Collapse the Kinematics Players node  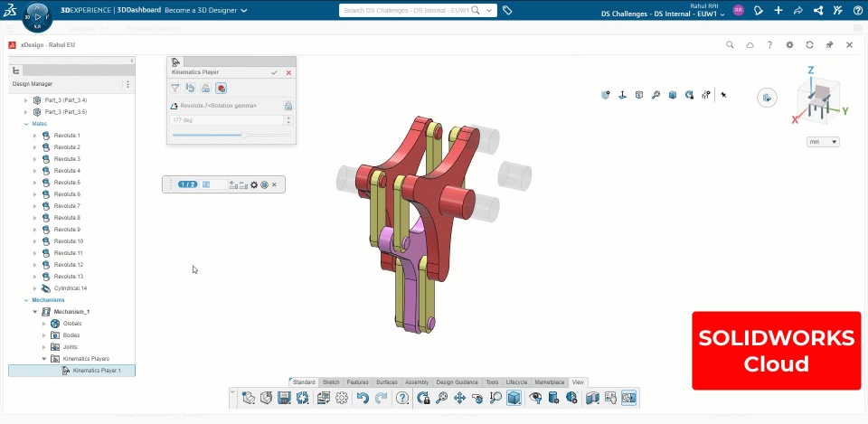point(44,359)
